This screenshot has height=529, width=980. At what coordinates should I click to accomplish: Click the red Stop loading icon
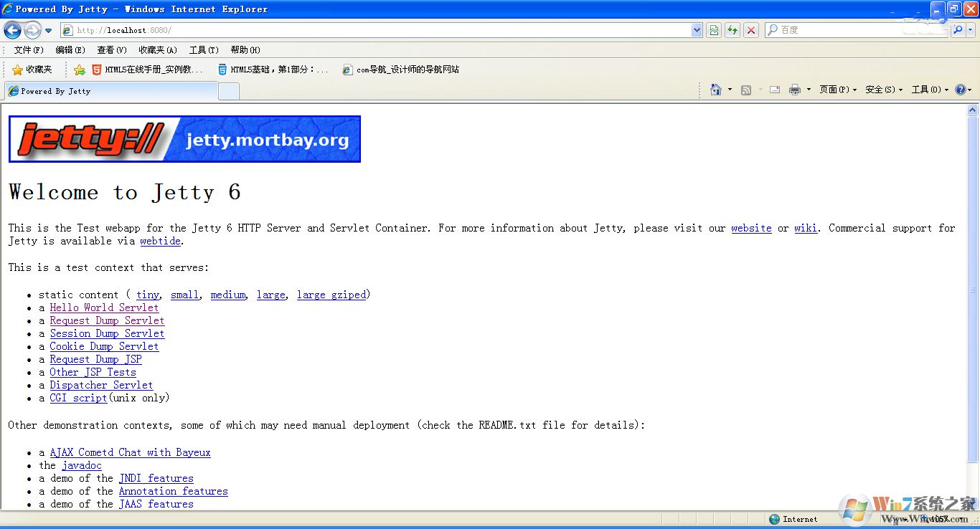click(751, 30)
